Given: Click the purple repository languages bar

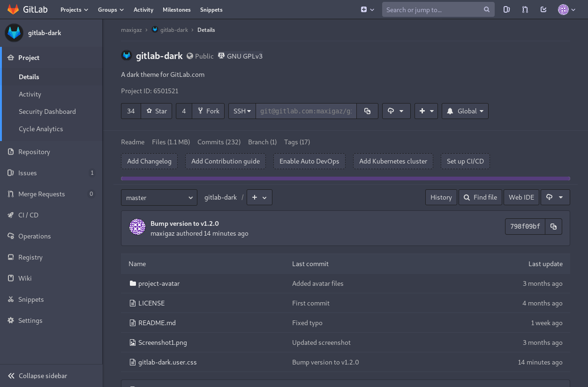Looking at the screenshot, I should click(x=346, y=179).
